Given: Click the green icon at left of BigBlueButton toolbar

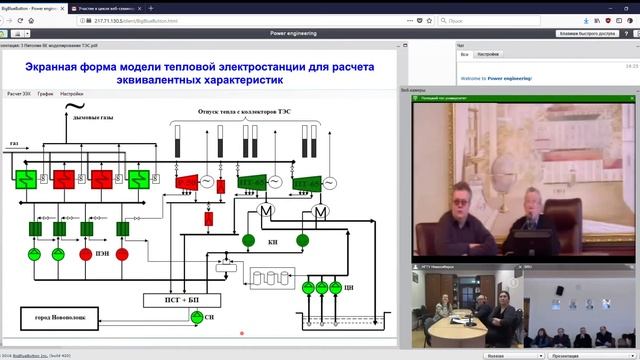Looking at the screenshot, I should [x=3, y=33].
